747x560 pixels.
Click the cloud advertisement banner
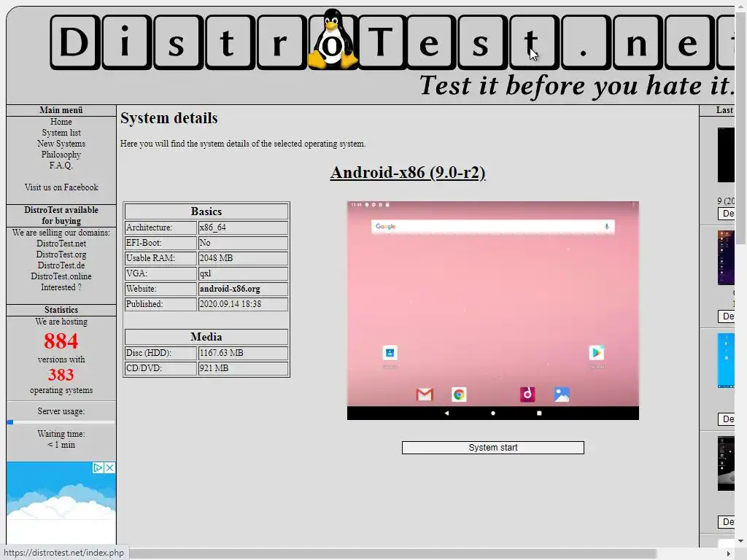(61, 503)
